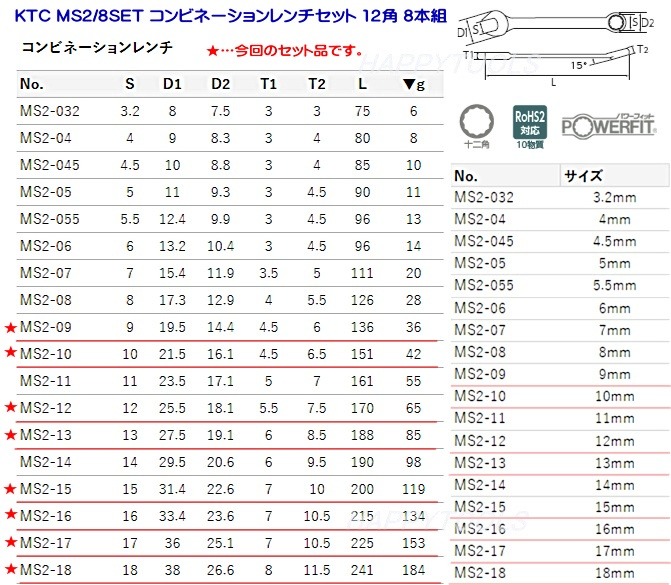Select MS2-08 in the main table

click(46, 300)
